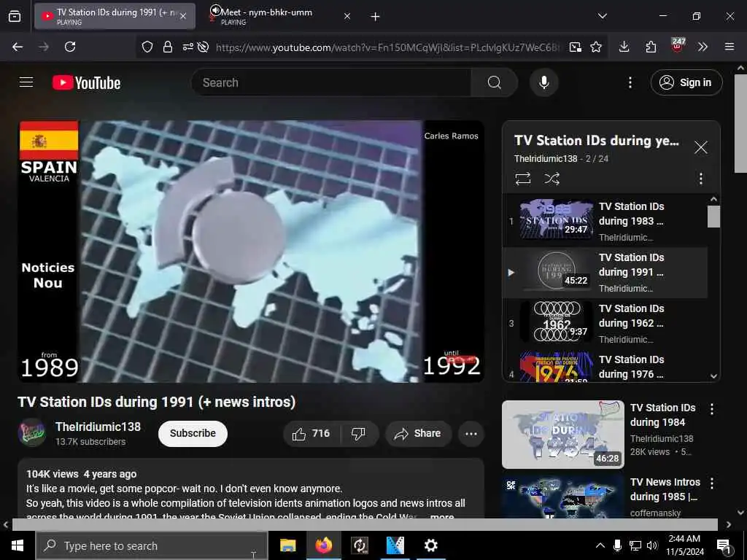Open extensions puzzle icon
The width and height of the screenshot is (747, 560).
tap(651, 47)
